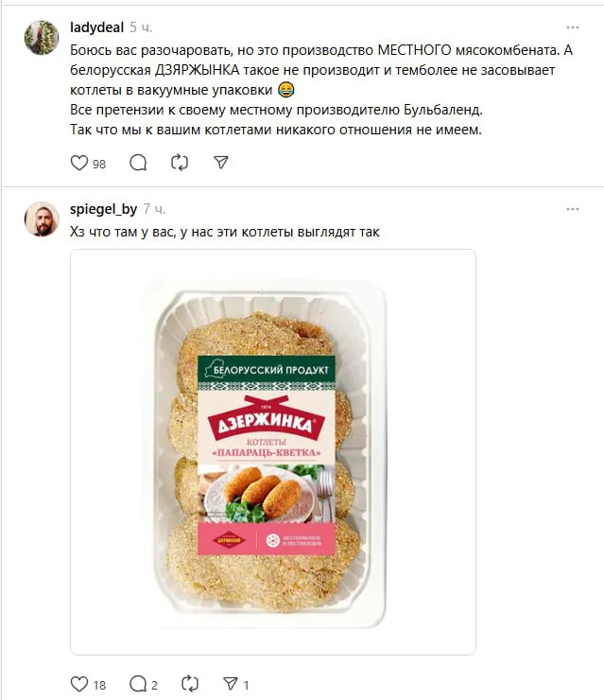Repost the spiegel_by cutlets post
604x700 pixels.
pyautogui.click(x=189, y=684)
